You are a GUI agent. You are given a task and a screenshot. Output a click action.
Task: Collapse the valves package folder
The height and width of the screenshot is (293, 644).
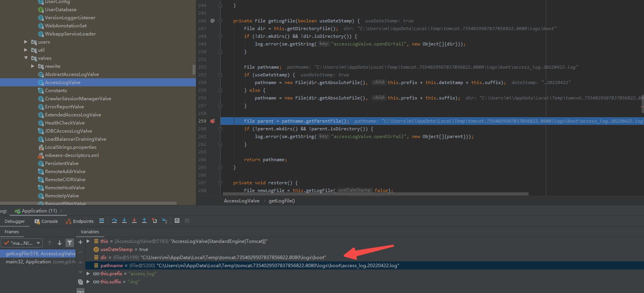click(26, 58)
